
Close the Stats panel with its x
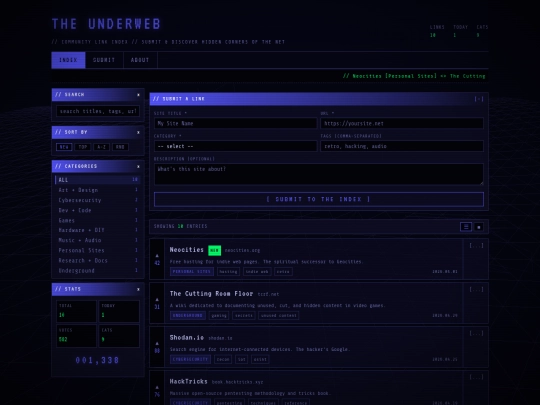tap(138, 289)
